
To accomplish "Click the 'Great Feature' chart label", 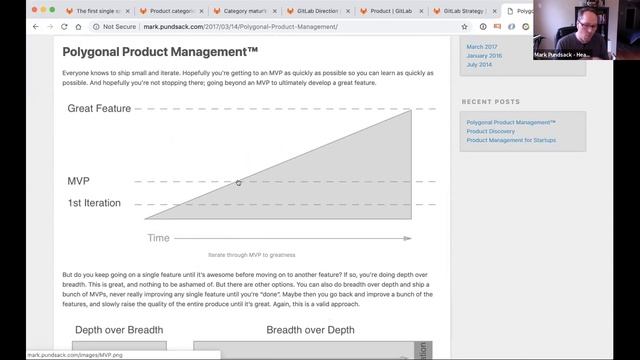I will (99, 109).
